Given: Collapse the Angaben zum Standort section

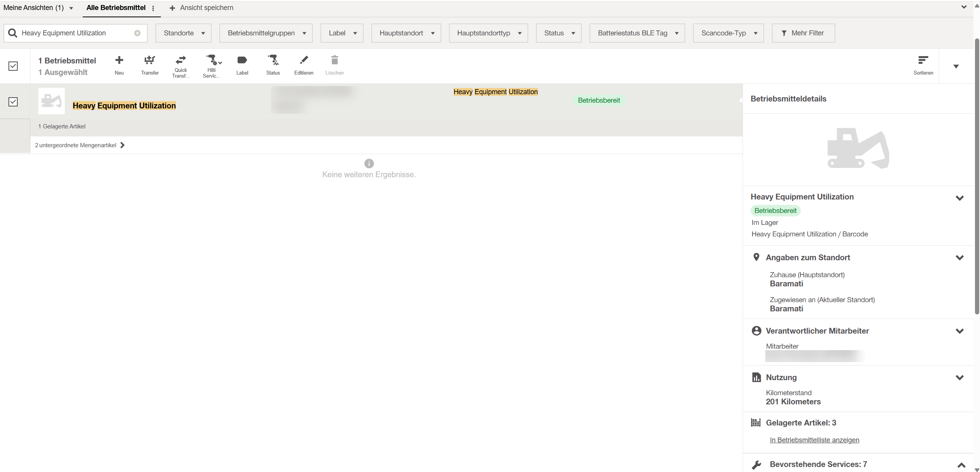Looking at the screenshot, I should click(959, 258).
